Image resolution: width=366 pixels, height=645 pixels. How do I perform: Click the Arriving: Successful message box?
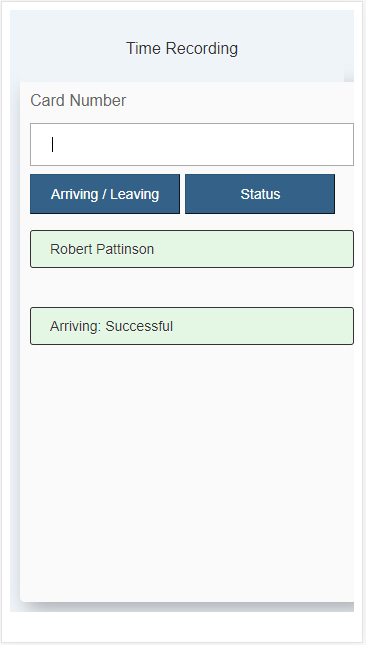(192, 326)
